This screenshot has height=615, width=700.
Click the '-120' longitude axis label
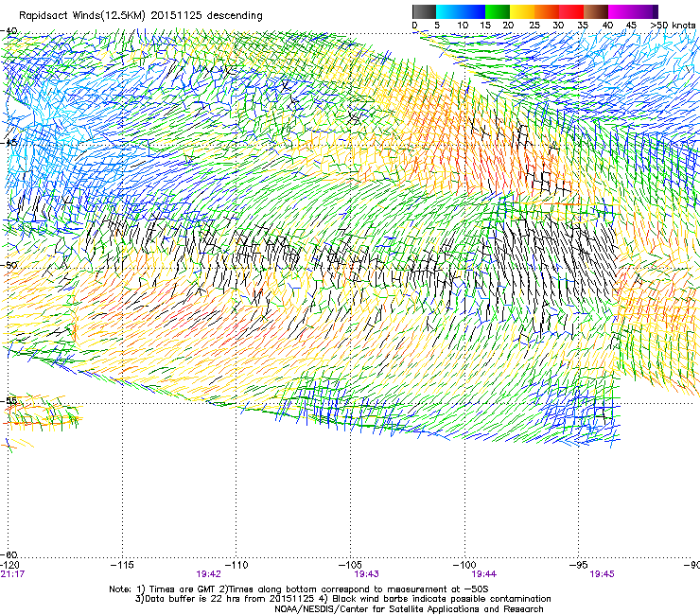[9, 565]
